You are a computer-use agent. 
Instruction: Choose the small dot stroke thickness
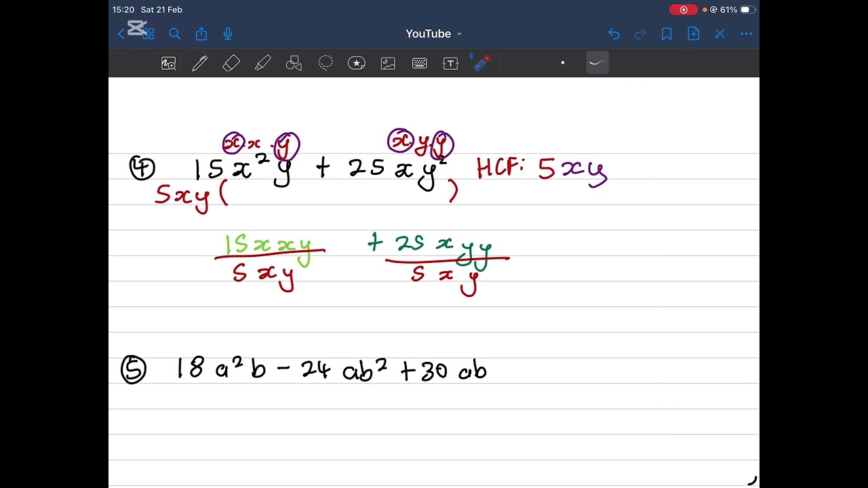[562, 63]
